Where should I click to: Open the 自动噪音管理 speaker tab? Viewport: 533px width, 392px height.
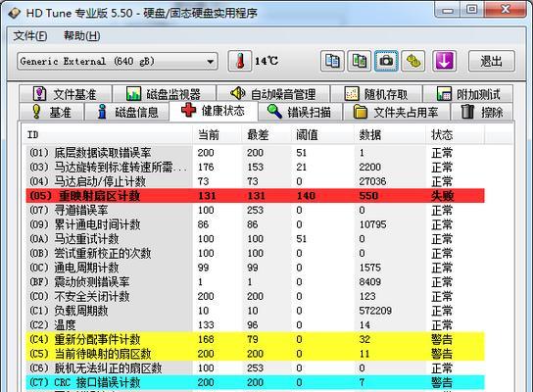pyautogui.click(x=273, y=94)
